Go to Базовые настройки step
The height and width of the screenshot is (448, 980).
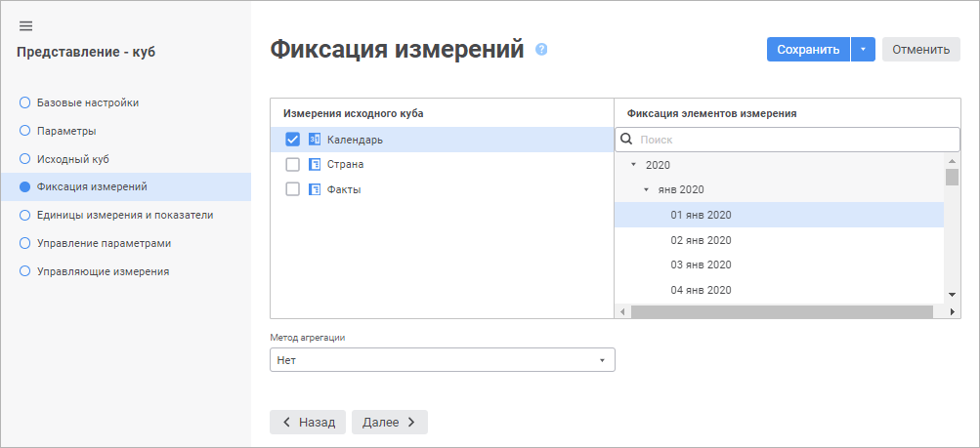(x=87, y=102)
